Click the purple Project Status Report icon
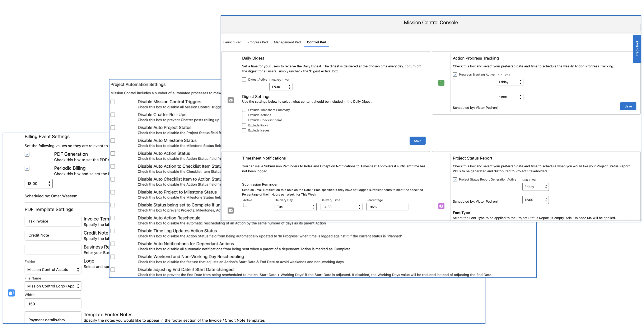The image size is (644, 336). (x=441, y=206)
